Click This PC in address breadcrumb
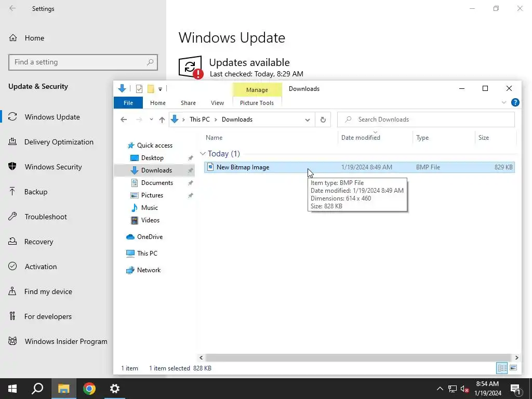The height and width of the screenshot is (399, 532). [199, 119]
